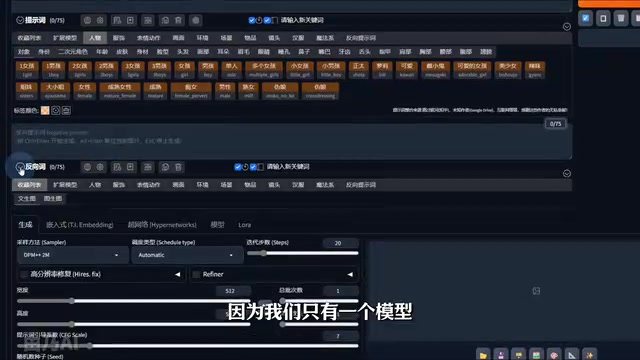This screenshot has width=640, height=360.
Task: Click the palette icon below the preview
Action: tap(554, 355)
